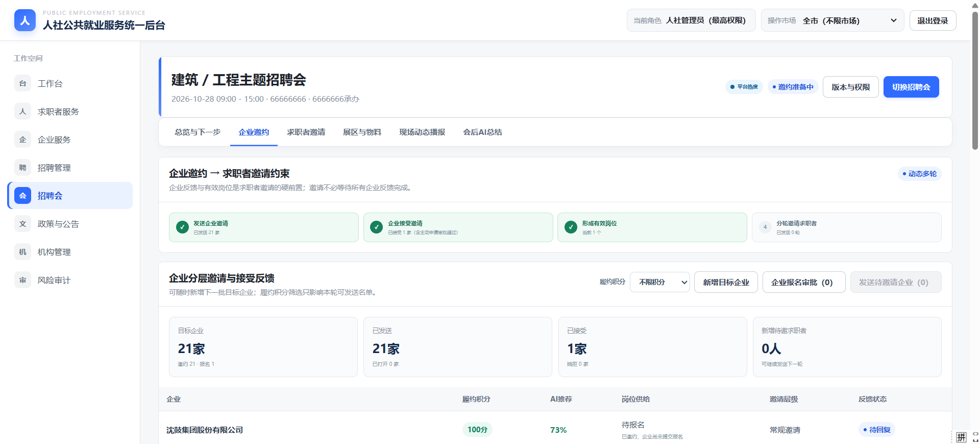
Task: Open the 操作市场 market dropdown
Action: click(832, 20)
